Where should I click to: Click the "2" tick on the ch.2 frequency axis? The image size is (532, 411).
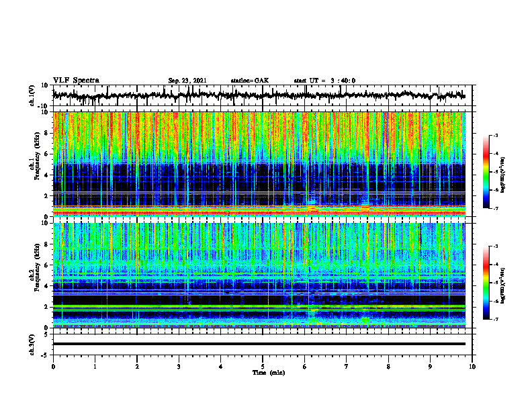pyautogui.click(x=47, y=307)
